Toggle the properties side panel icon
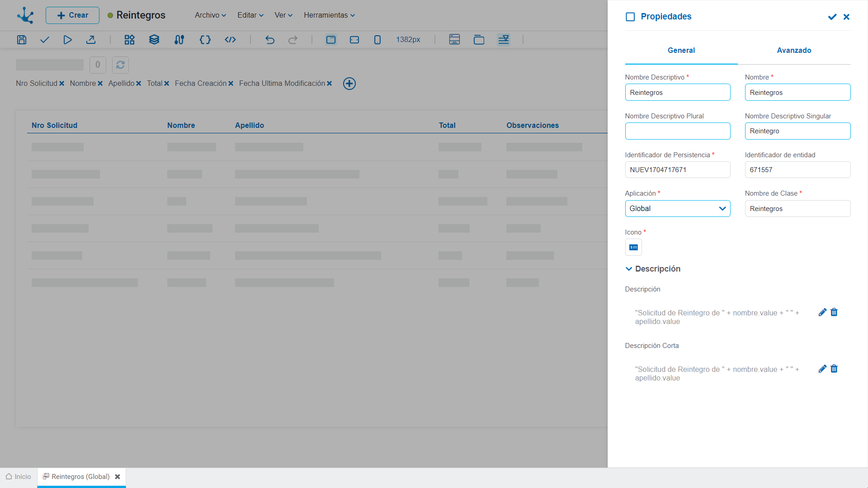Screen dimensions: 868x488 coord(504,40)
